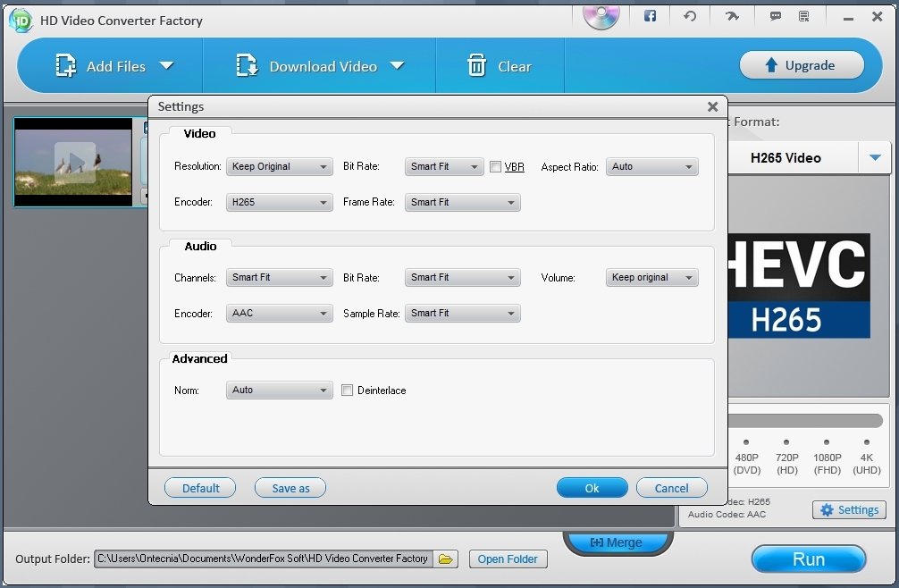Open the Facebook icon in title bar
Viewport: 899px width, 588px height.
pyautogui.click(x=650, y=16)
